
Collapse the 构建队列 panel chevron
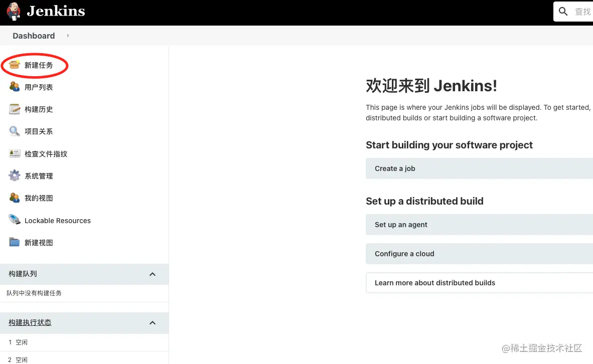[153, 274]
